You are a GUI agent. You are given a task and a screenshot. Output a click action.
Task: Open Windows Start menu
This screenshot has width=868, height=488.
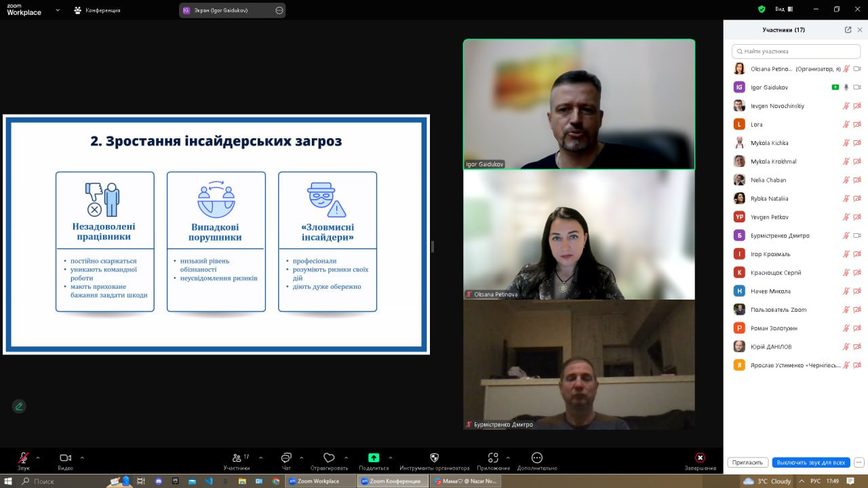tap(9, 481)
